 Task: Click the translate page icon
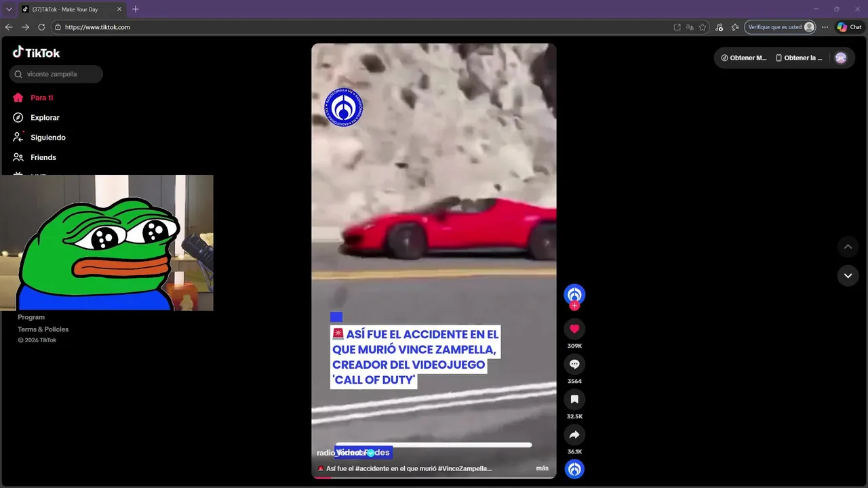coord(690,27)
